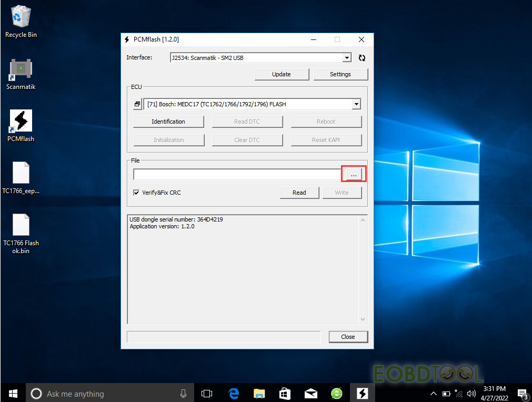Viewport: 532px width, 402px height.
Task: Select the PCMflash desktop shortcut icon
Action: [21, 121]
